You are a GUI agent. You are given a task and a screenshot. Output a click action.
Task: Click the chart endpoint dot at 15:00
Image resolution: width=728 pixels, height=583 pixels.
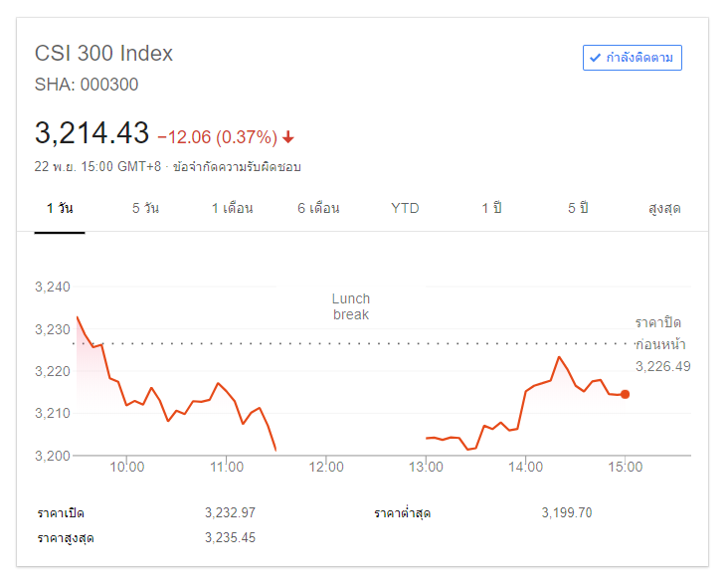625,394
